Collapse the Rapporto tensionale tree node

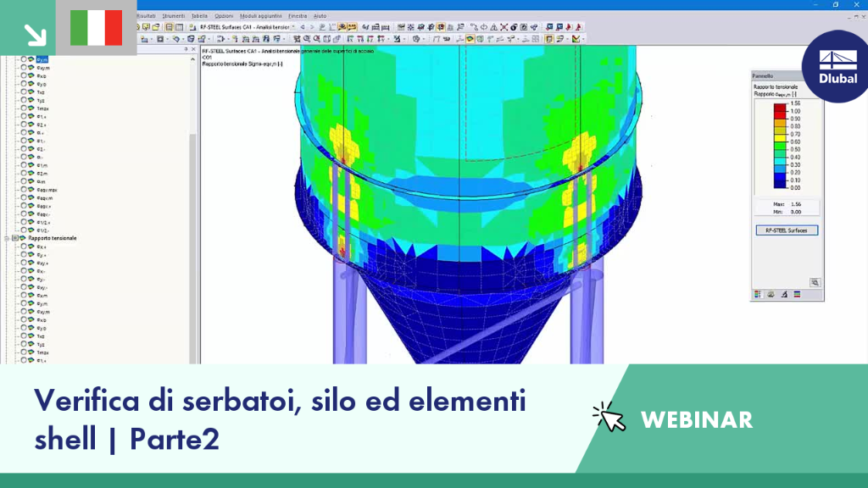(7, 238)
